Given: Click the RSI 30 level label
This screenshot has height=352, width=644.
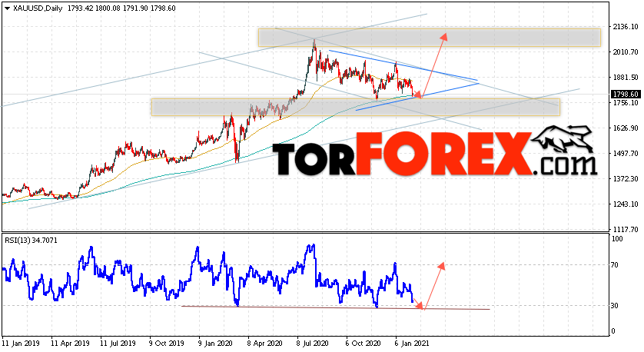Looking at the screenshot, I should [x=615, y=306].
